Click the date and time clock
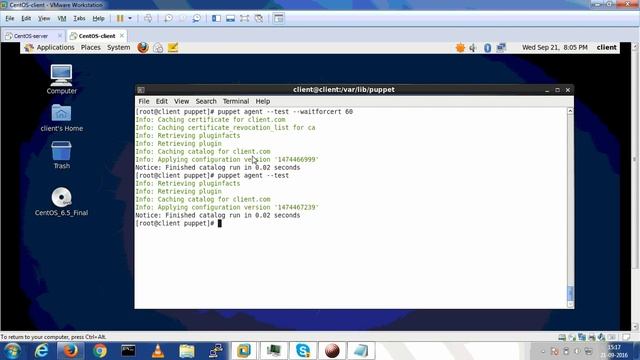This screenshot has height=360, width=640. [555, 47]
